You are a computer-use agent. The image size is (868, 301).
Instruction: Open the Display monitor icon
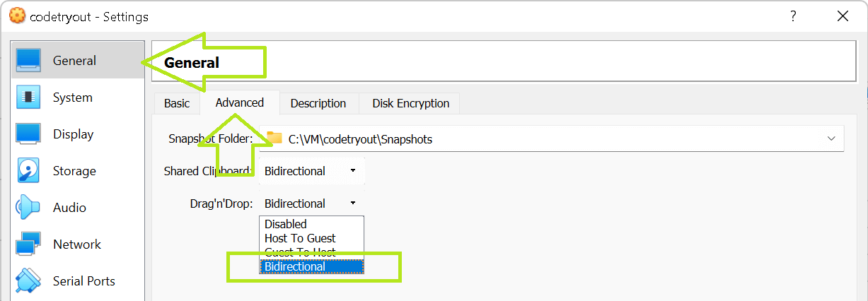28,134
